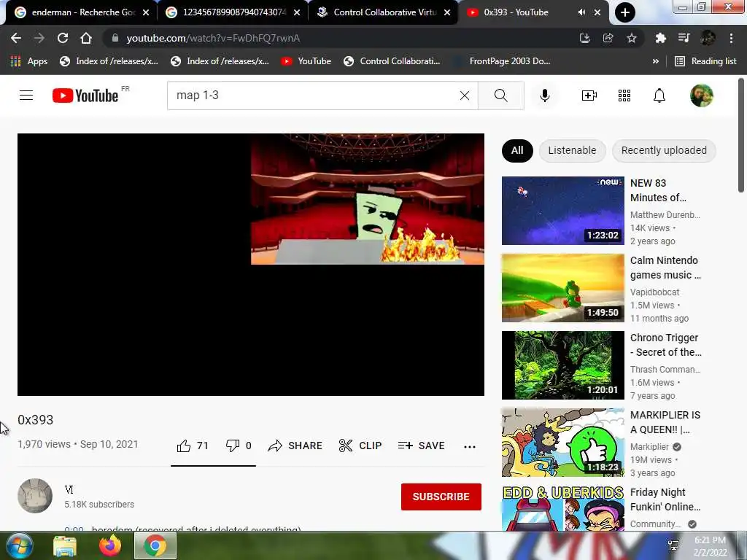Click the Chrome taskbar button
Viewport: 747px width, 560px height.
click(155, 545)
